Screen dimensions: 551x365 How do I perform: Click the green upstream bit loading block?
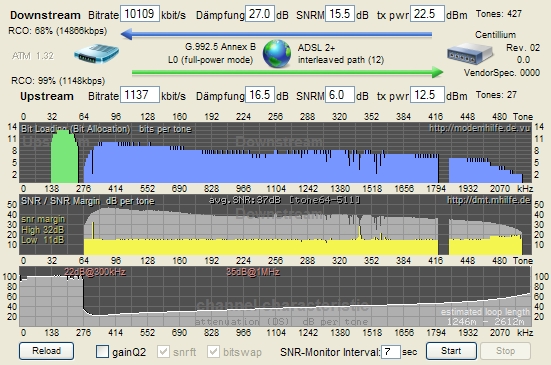point(64,156)
